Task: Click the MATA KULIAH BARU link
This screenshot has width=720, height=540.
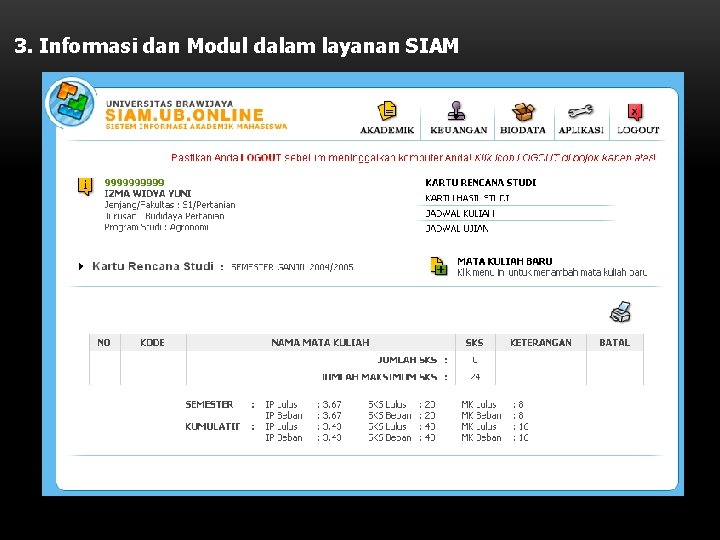Action: pyautogui.click(x=504, y=262)
